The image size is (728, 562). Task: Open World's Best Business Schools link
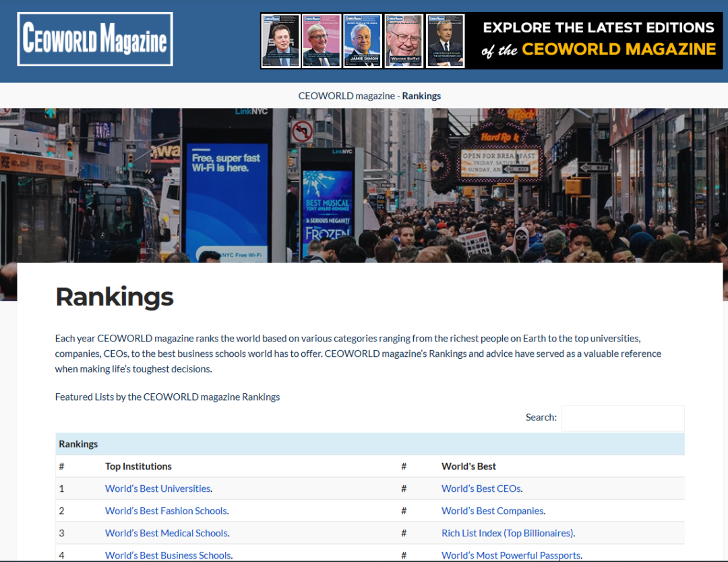click(168, 555)
